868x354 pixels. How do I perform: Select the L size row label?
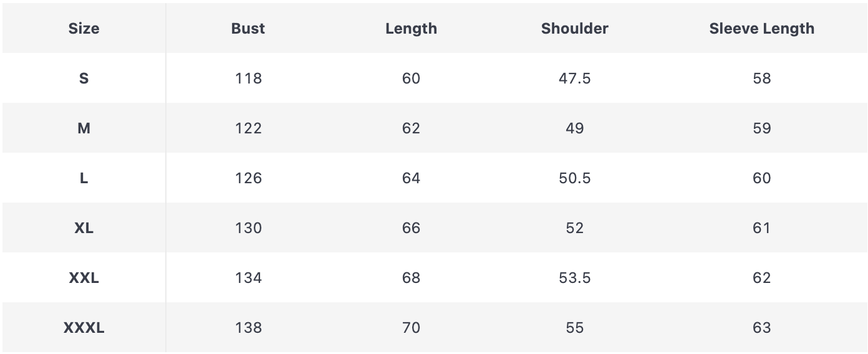(84, 178)
